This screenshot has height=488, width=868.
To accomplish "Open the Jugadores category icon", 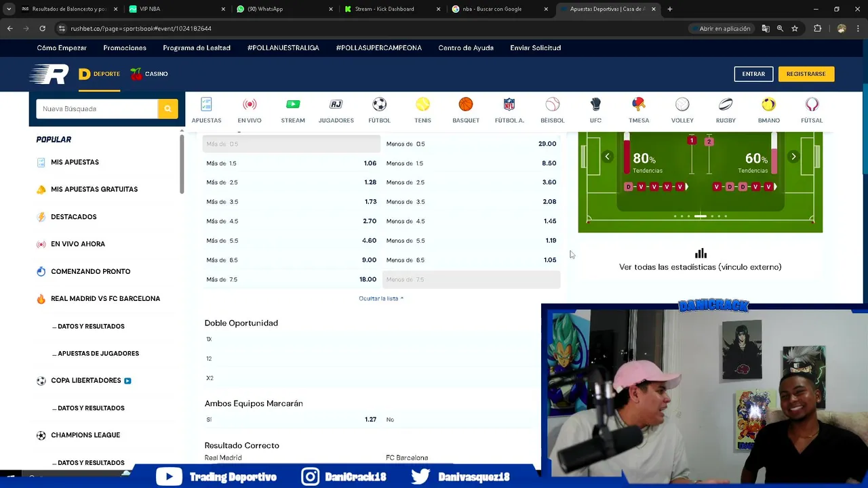I will point(336,104).
